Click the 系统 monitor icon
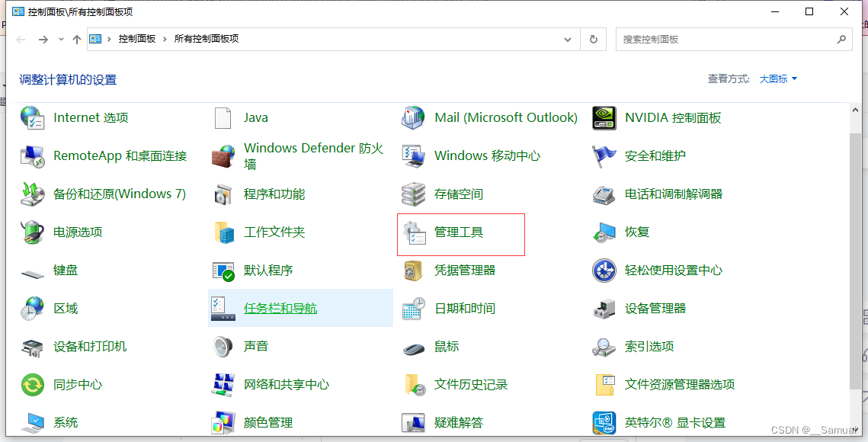The height and width of the screenshot is (442, 868). [x=33, y=423]
